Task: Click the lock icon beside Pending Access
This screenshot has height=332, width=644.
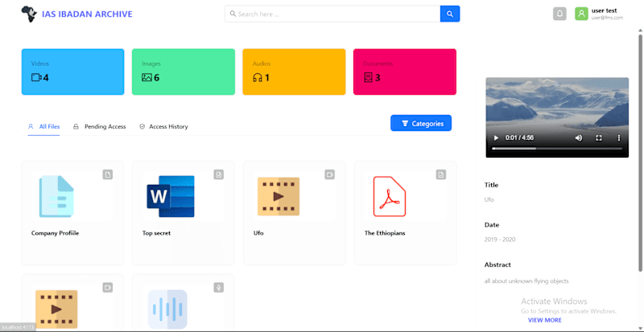Action: [76, 127]
